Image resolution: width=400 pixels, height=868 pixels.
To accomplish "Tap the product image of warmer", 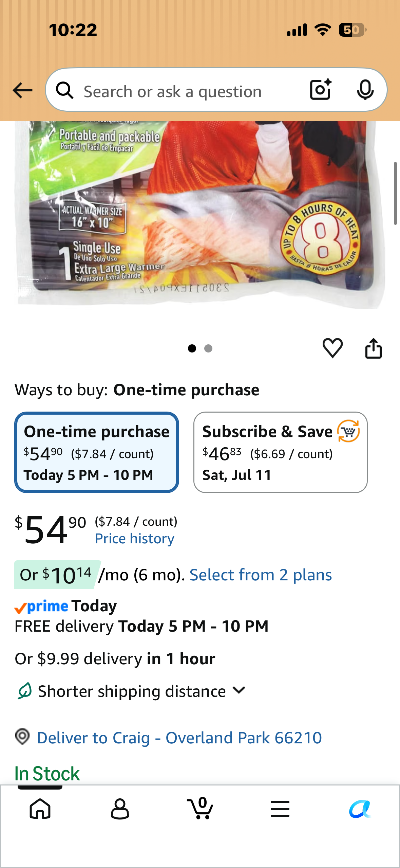I will pyautogui.click(x=200, y=215).
